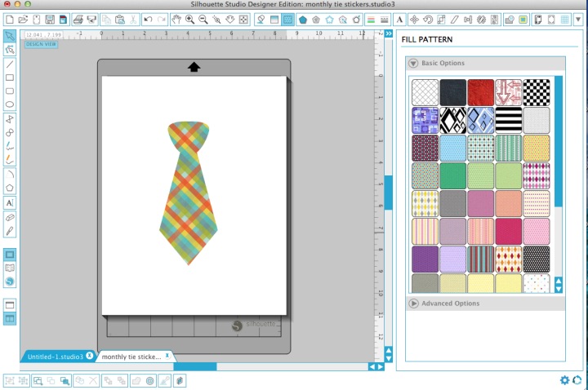Choose the Text tool in left toolbar
Screen dimensions: 588x390
(10, 202)
